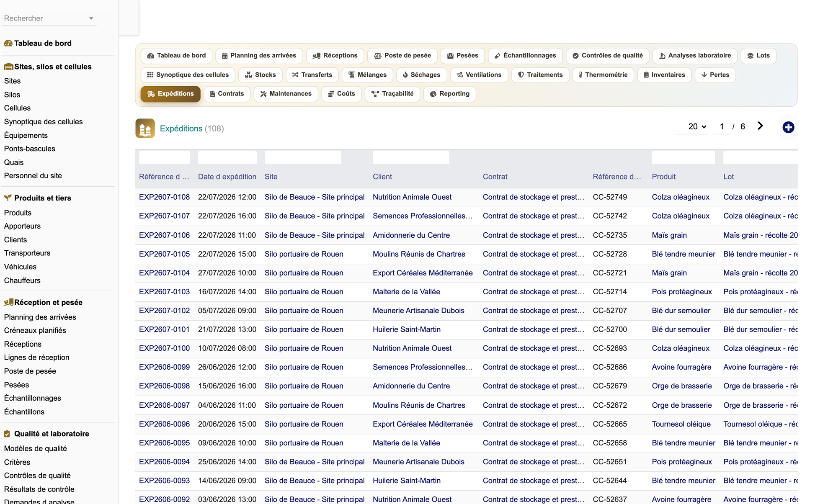The width and height of the screenshot is (815, 504).
Task: Click the Client column filter input
Action: pos(411,158)
